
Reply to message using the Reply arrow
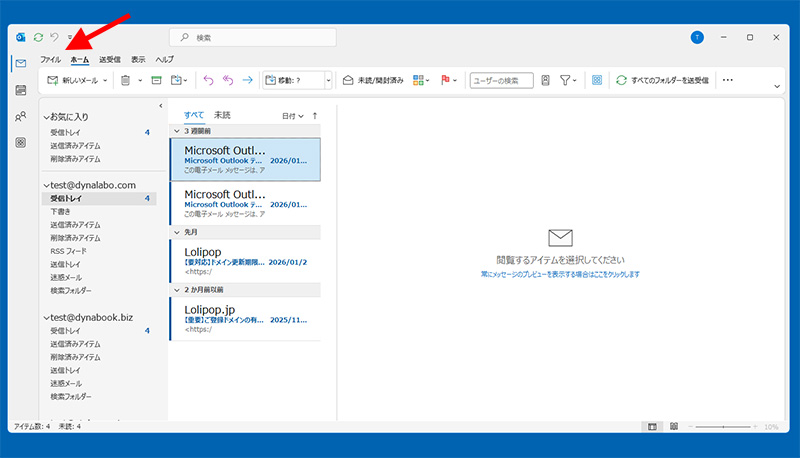[x=208, y=80]
